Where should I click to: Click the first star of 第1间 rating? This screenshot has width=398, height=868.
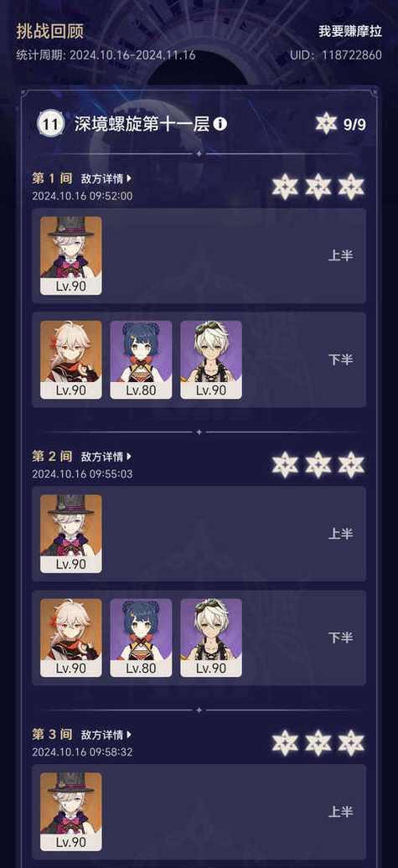click(285, 187)
